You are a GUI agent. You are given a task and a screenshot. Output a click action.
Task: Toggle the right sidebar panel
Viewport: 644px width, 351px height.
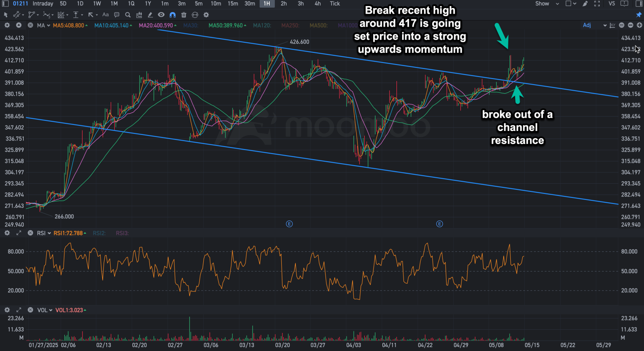point(638,4)
